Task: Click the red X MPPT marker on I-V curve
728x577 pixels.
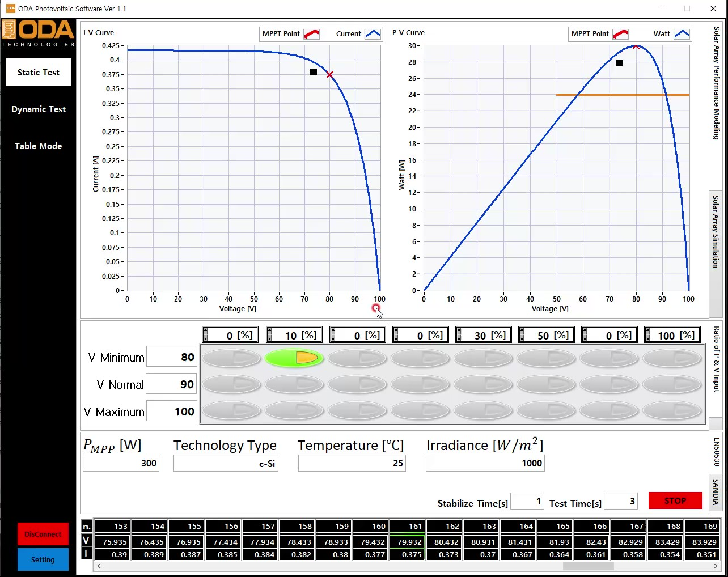Action: click(x=329, y=75)
